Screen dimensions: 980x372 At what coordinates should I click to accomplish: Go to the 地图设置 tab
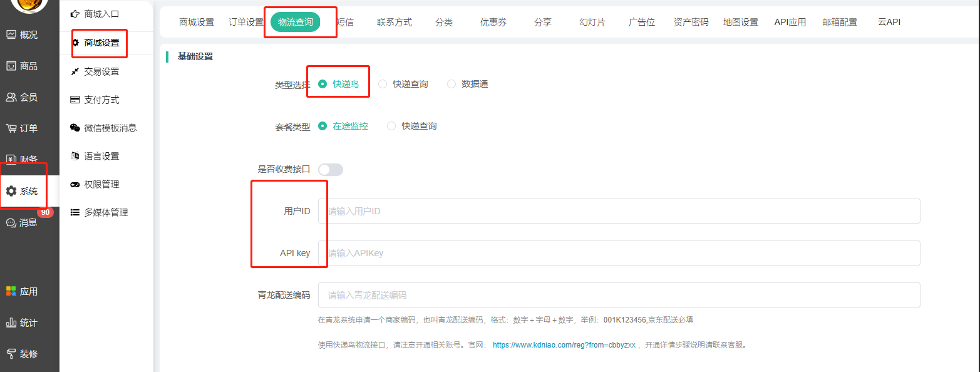point(740,22)
